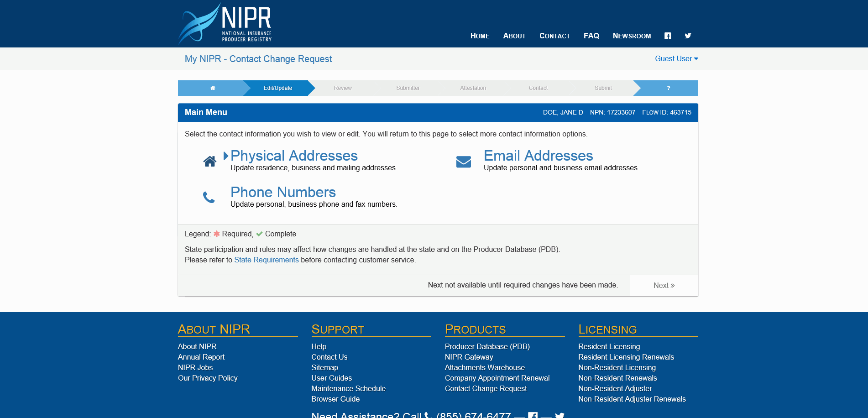
Task: Open Non-Resident Renewals footer link
Action: click(x=617, y=378)
